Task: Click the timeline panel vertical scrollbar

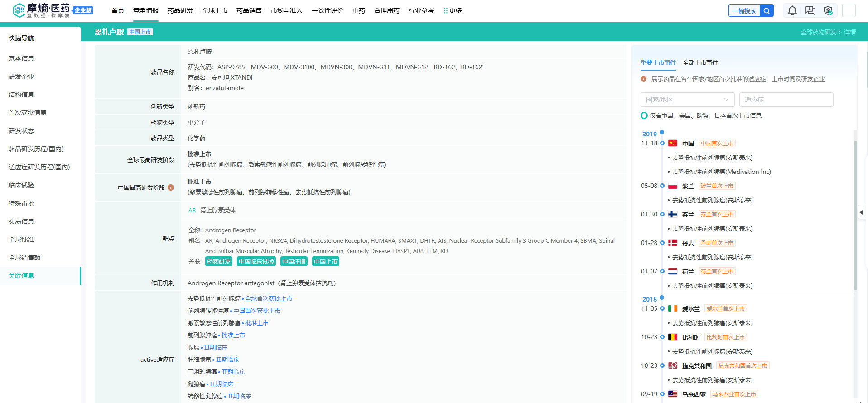Action: (856, 215)
